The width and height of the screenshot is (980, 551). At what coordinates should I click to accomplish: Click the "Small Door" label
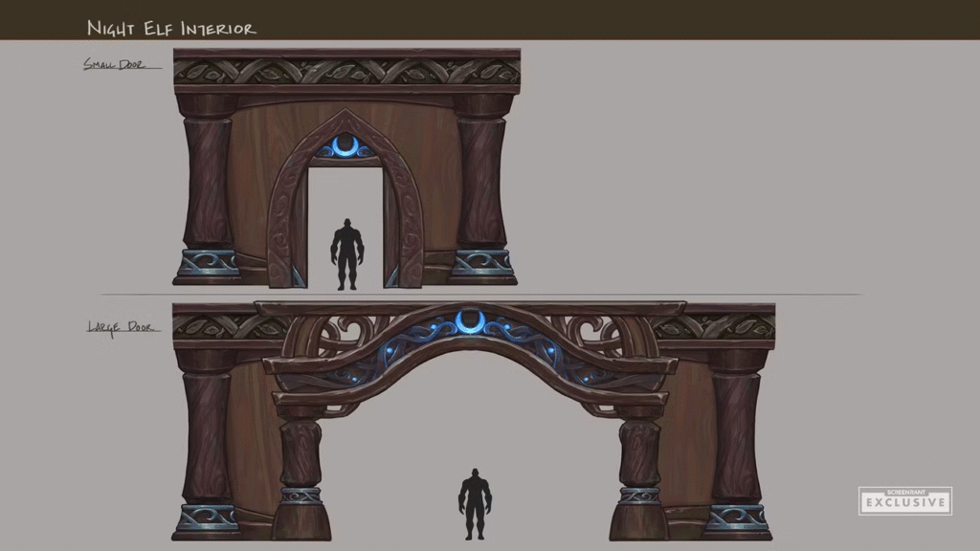pos(115,65)
